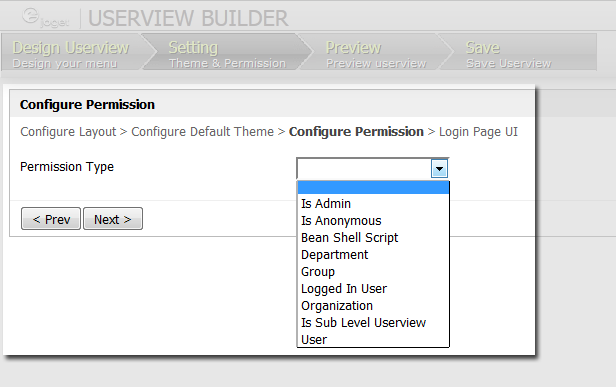Jump to Login Page UI breadcrumb
The image size is (616, 387).
478,132
